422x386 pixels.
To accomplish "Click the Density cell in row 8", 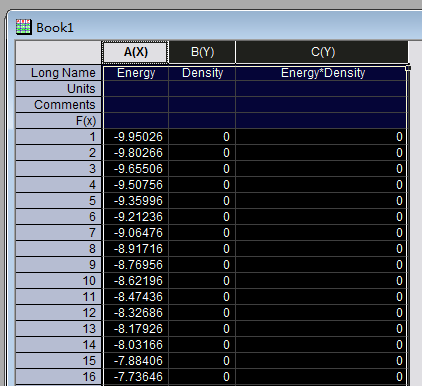I will coord(202,249).
